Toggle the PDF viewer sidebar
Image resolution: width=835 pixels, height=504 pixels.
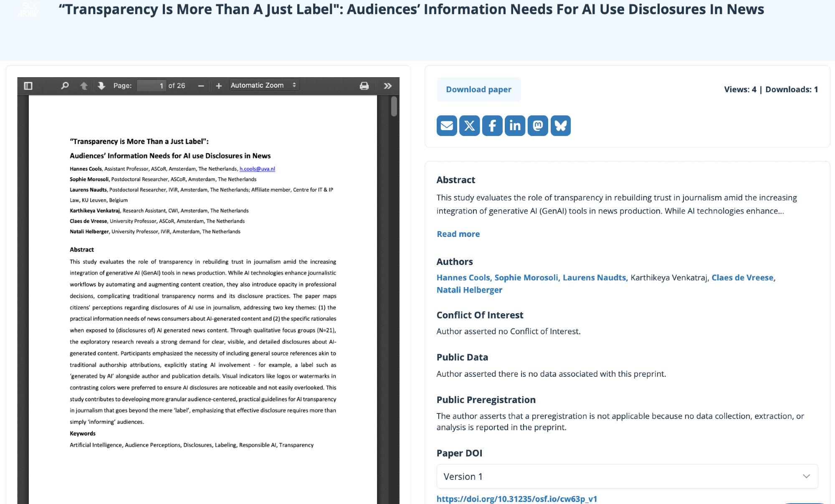point(28,86)
